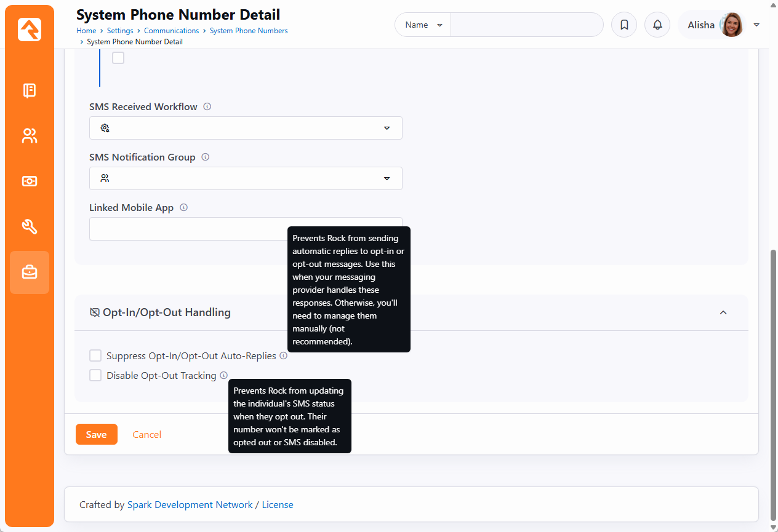This screenshot has height=532, width=778.
Task: Open the Name search type dropdown
Action: coord(423,25)
